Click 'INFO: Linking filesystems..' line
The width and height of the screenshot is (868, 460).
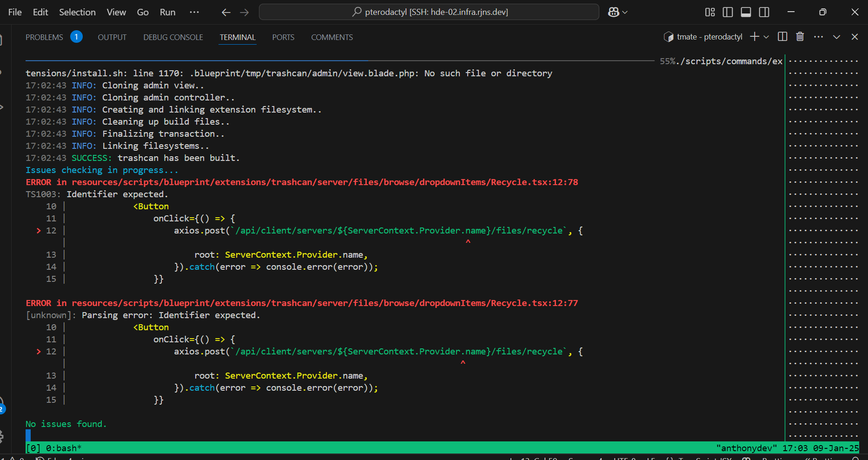tap(140, 146)
